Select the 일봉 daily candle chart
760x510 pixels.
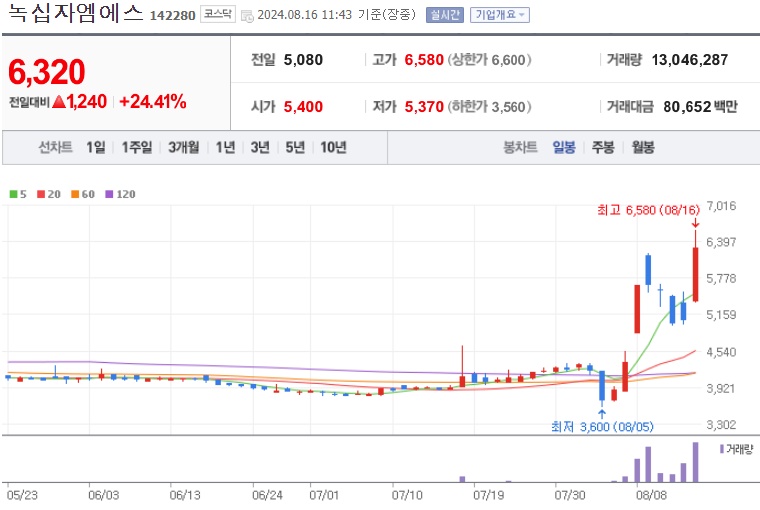click(564, 147)
